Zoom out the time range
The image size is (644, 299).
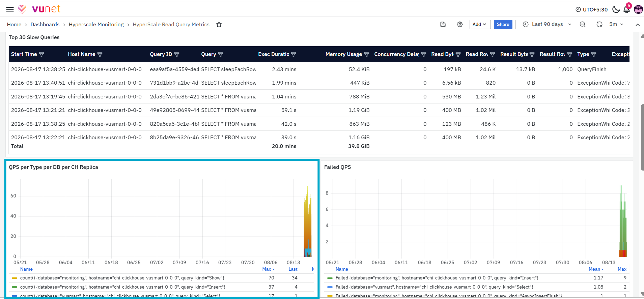[583, 24]
